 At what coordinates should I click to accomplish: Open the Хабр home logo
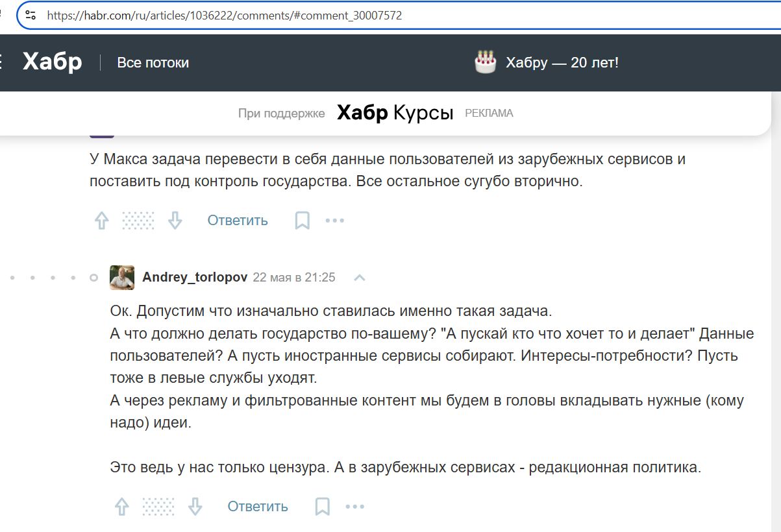52,62
